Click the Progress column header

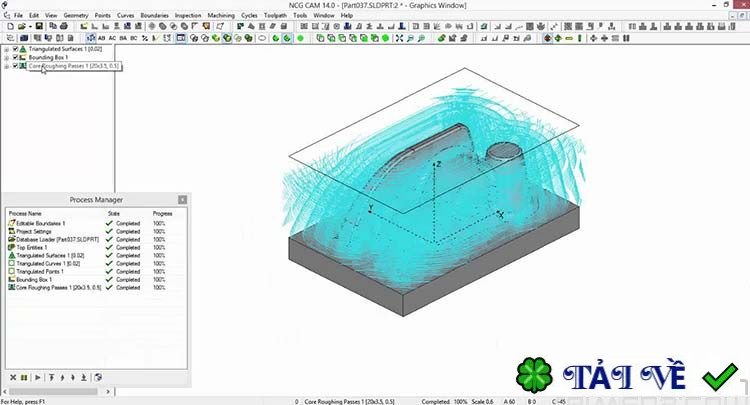coord(162,213)
